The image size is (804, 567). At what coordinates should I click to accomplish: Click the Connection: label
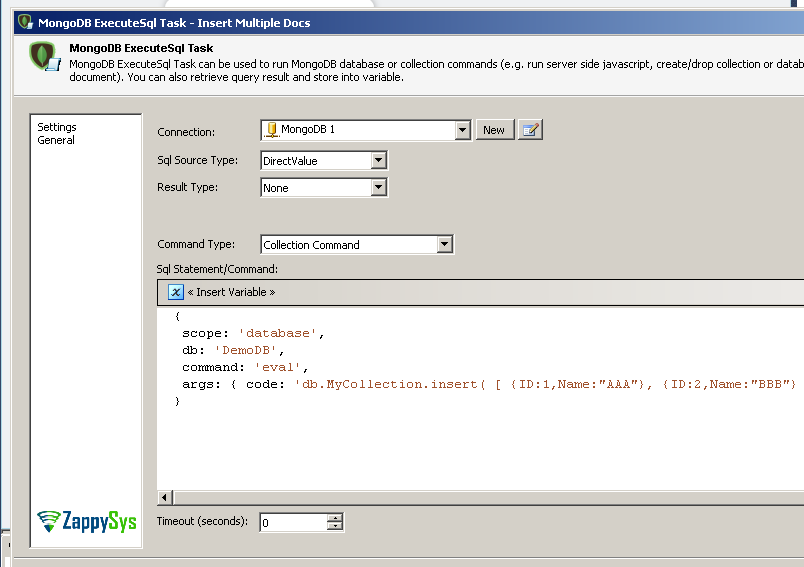coord(186,132)
